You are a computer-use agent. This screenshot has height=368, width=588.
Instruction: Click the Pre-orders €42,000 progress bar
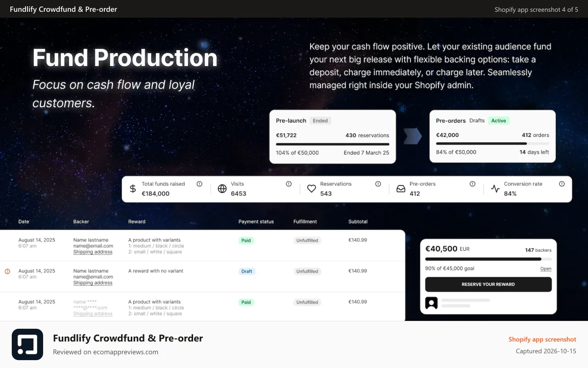[492, 144]
